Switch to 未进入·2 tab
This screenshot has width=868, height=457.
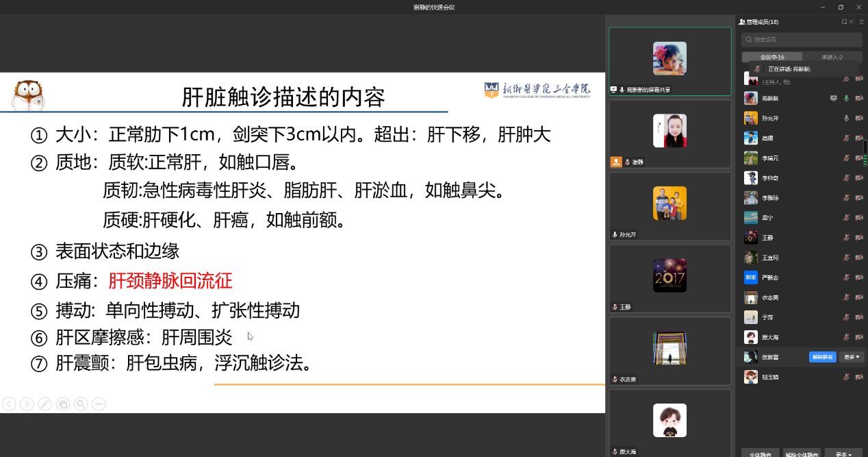(832, 58)
